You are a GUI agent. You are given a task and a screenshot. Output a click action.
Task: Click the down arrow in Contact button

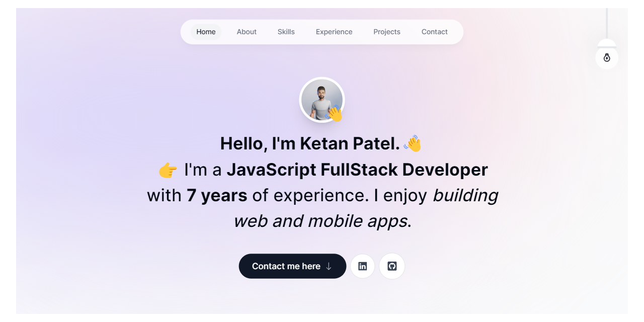329,266
